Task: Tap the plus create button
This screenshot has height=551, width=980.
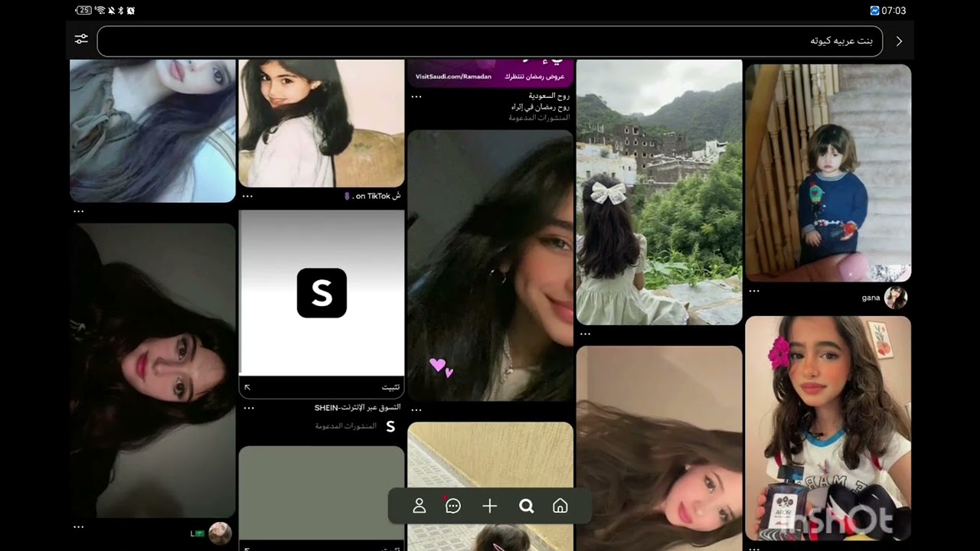Action: point(490,506)
